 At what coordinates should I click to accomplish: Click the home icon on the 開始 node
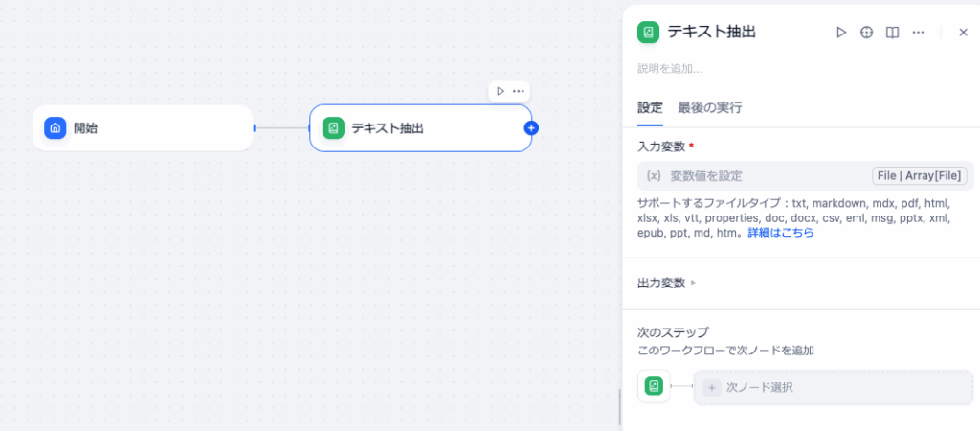point(56,128)
